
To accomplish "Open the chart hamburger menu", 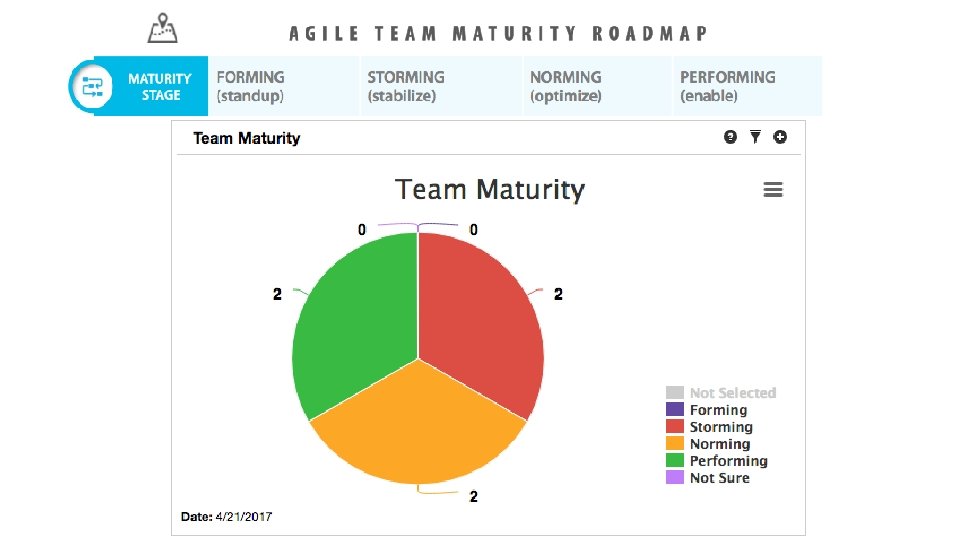I will click(772, 189).
